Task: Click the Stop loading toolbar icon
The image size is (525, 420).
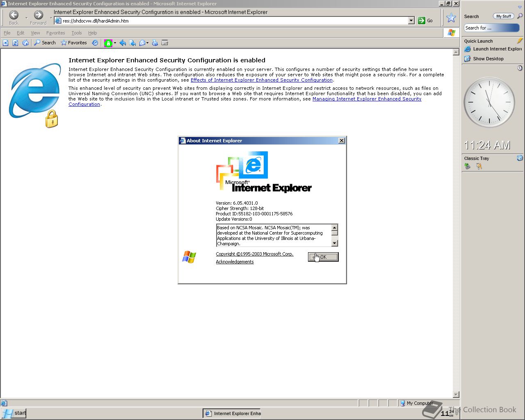Action: click(5, 43)
